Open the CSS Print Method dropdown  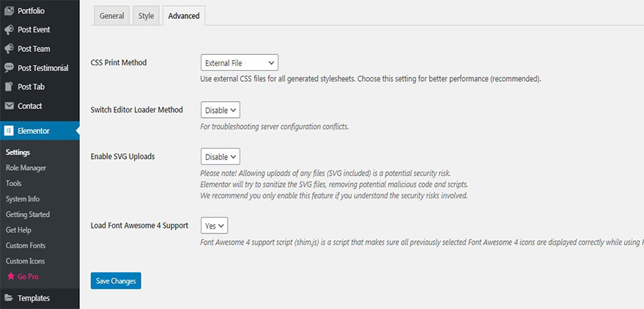tap(239, 63)
